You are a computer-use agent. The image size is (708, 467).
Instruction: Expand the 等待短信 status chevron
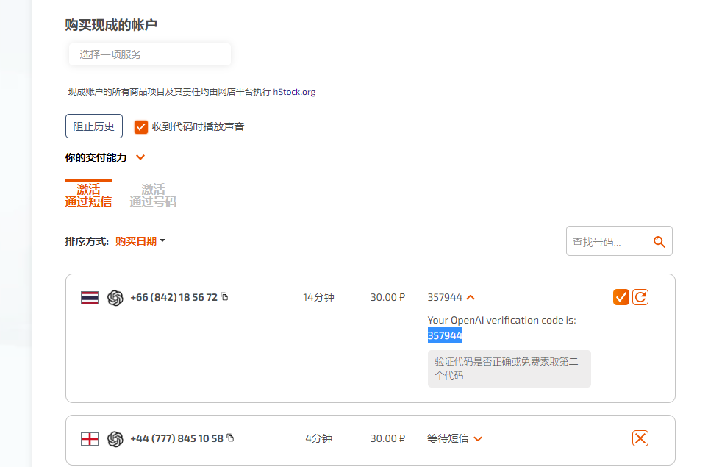(x=478, y=438)
